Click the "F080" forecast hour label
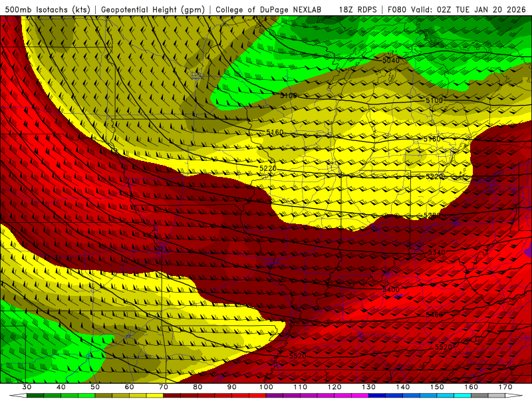The image size is (532, 399). [x=396, y=9]
